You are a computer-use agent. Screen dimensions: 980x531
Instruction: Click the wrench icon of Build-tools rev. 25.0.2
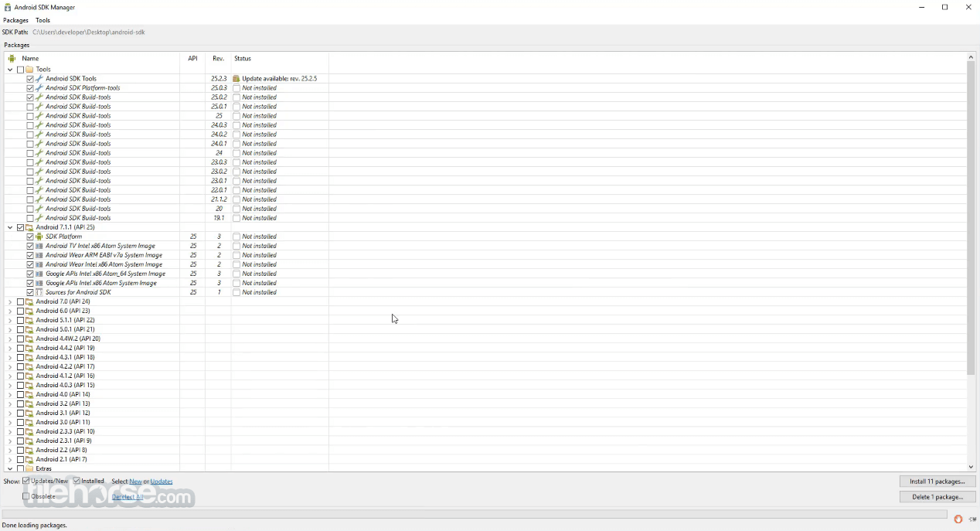(39, 97)
